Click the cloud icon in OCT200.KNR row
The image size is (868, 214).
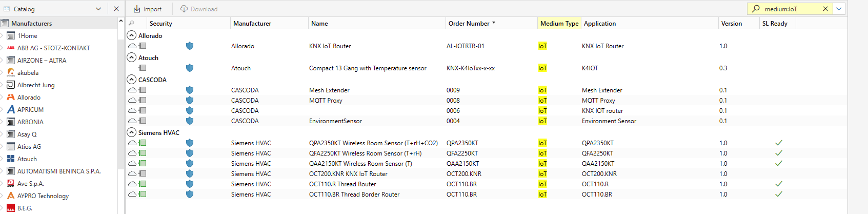point(132,173)
